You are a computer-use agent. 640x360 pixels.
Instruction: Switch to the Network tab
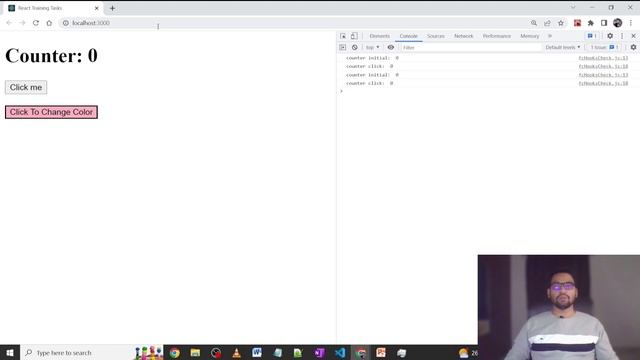point(464,36)
